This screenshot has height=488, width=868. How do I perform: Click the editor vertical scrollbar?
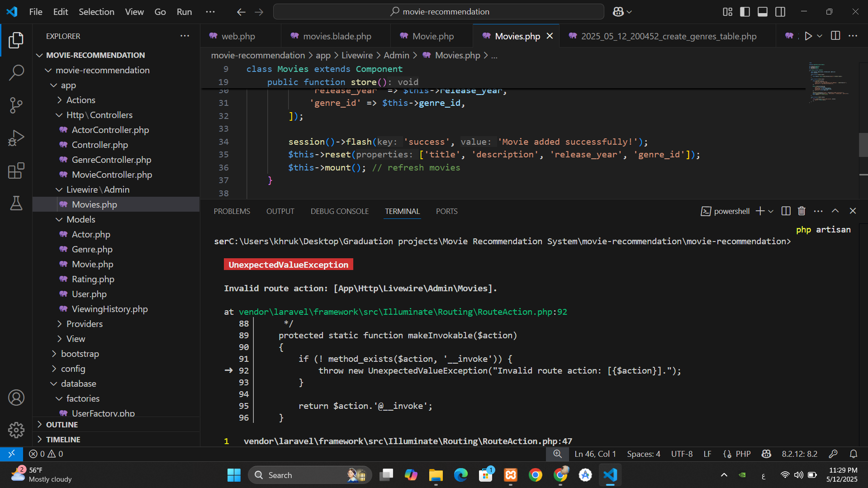(x=863, y=145)
